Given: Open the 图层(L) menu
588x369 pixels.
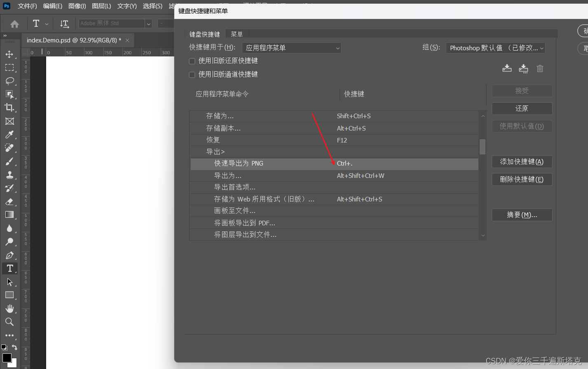Looking at the screenshot, I should (x=101, y=6).
